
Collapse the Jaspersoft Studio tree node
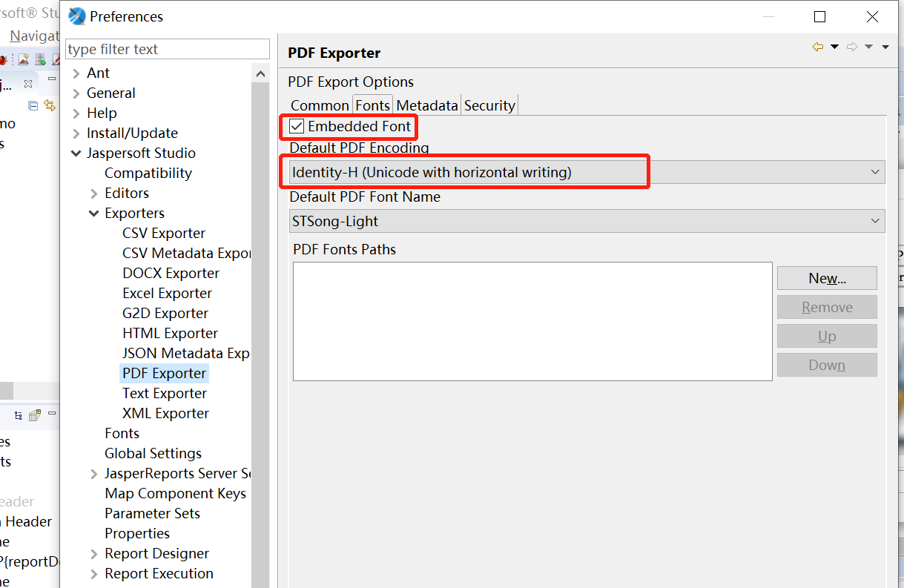(x=76, y=153)
